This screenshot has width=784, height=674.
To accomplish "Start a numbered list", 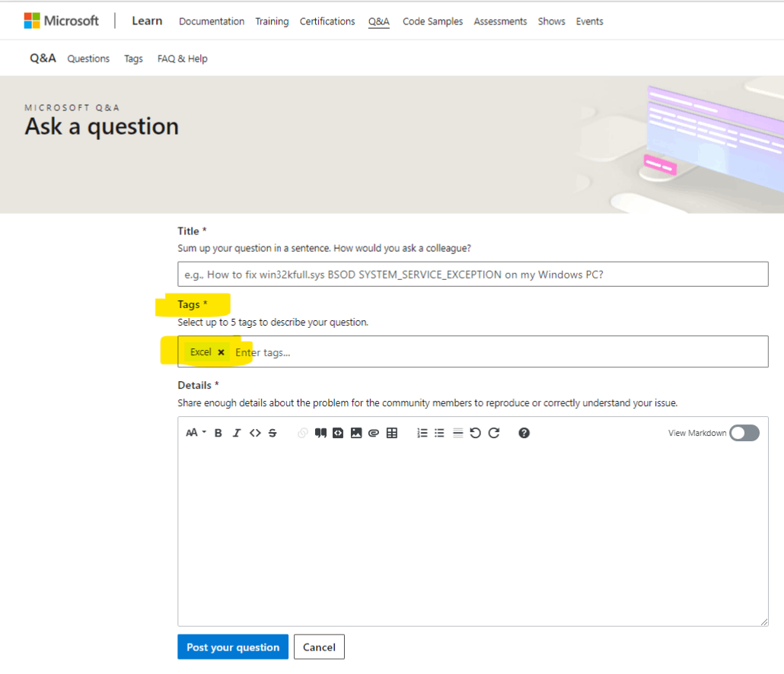I will (x=422, y=433).
